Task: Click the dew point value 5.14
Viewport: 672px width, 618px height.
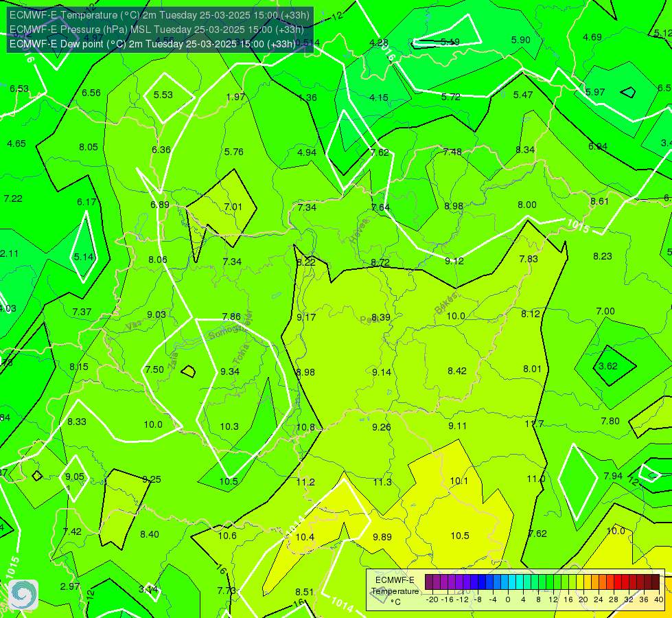Action: [x=84, y=257]
